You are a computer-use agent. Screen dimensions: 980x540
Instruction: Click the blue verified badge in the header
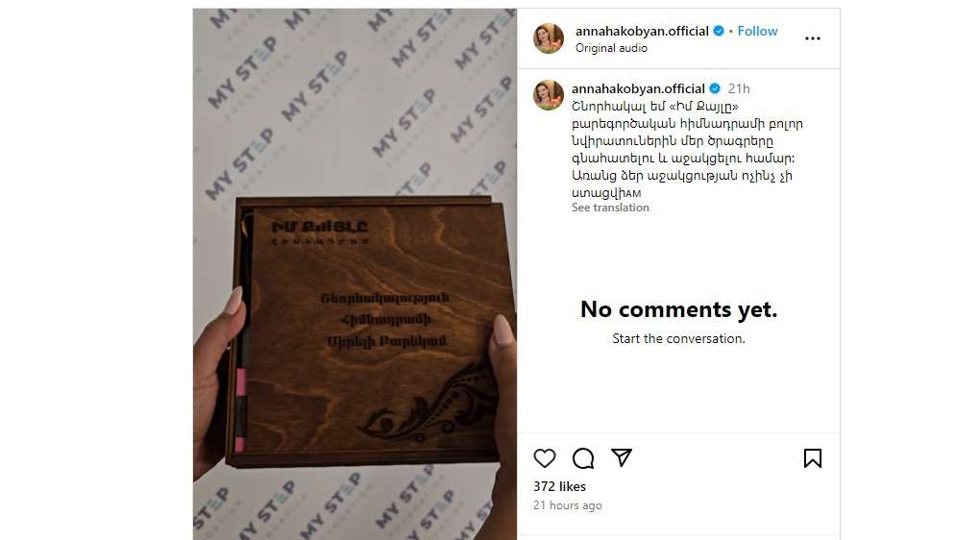point(719,31)
